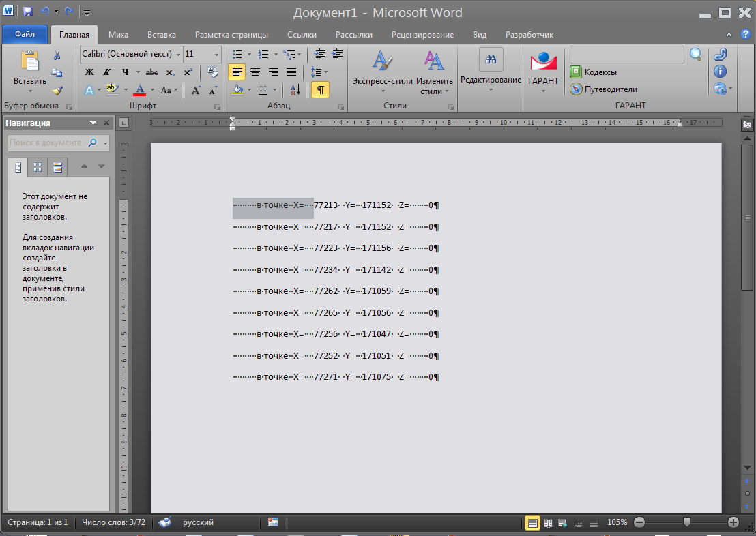Switch to the Вставка ribbon tab
The width and height of the screenshot is (756, 536).
coord(161,35)
